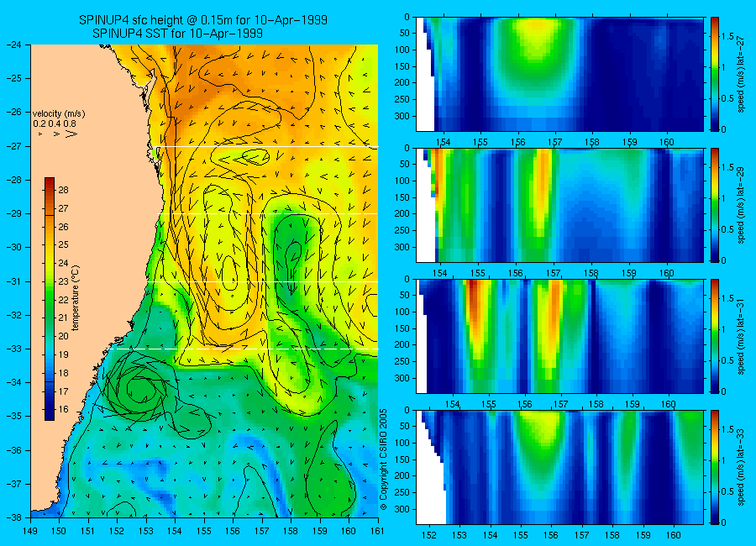Click the 'SPINUP4 SST for 10-Apr-1999' subtitle
Screen dimensions: 756x546
177,34
